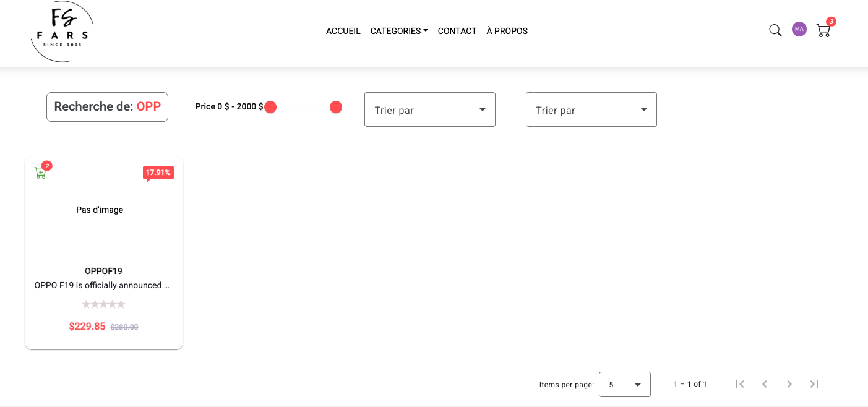Click the 17.91% discount badge
Viewport: 868px width, 407px height.
[x=158, y=173]
